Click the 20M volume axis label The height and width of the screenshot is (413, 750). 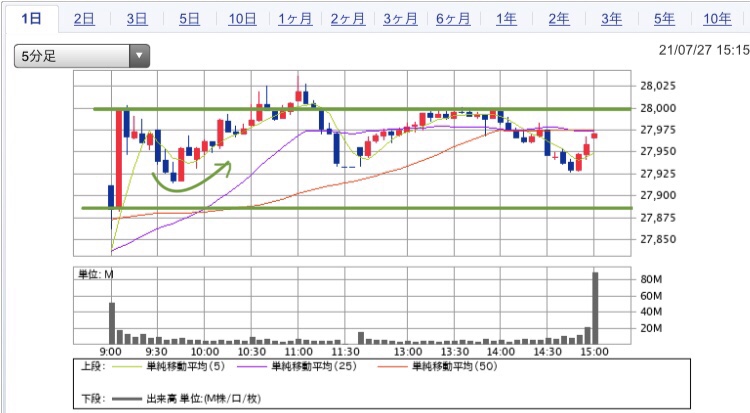click(651, 328)
